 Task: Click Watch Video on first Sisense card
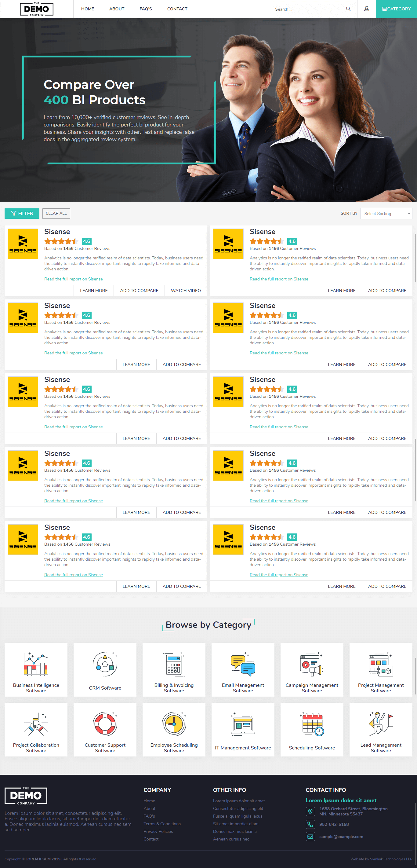186,291
